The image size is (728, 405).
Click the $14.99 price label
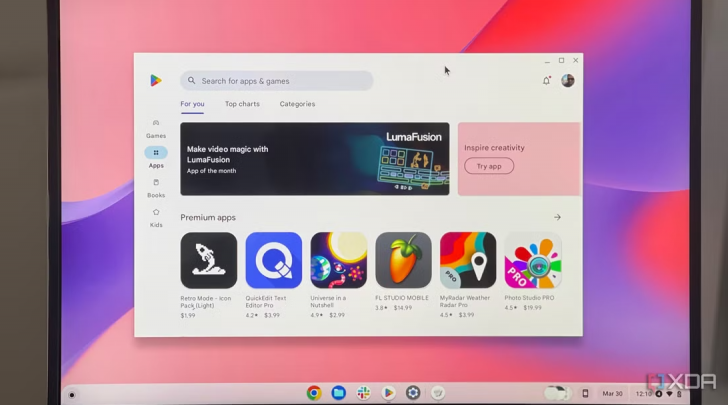[403, 307]
